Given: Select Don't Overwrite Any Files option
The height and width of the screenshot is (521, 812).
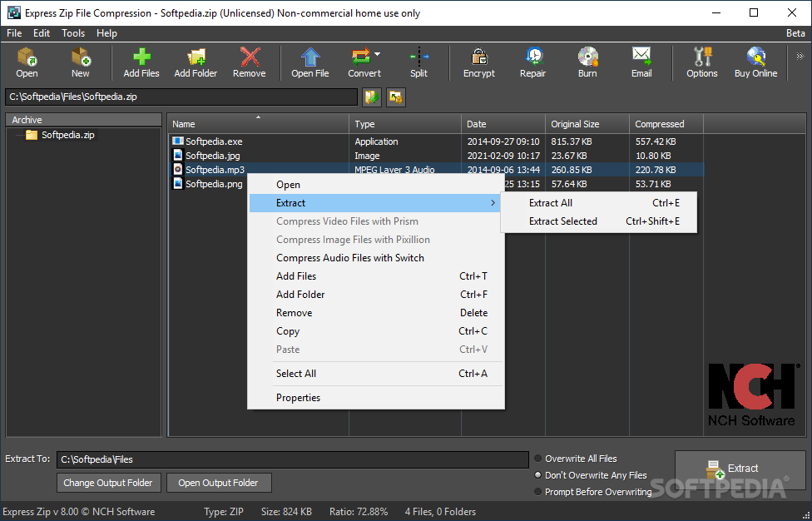Looking at the screenshot, I should coord(538,475).
